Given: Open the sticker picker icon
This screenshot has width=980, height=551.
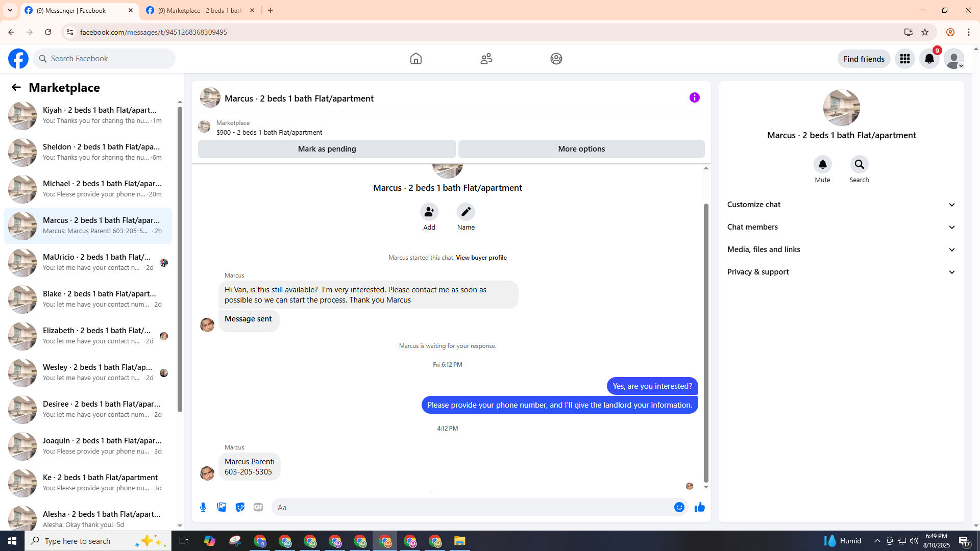Looking at the screenshot, I should click(240, 507).
